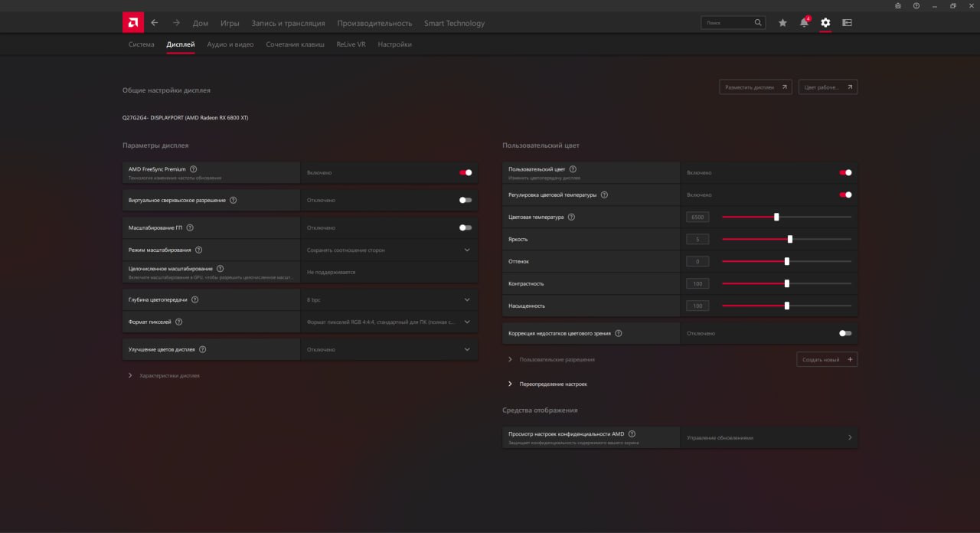980x533 pixels.
Task: Click the Разместить дисплеи button
Action: [756, 87]
